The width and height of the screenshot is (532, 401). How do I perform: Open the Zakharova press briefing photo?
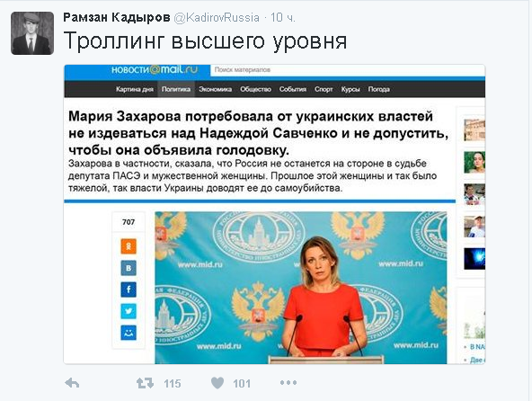301,288
